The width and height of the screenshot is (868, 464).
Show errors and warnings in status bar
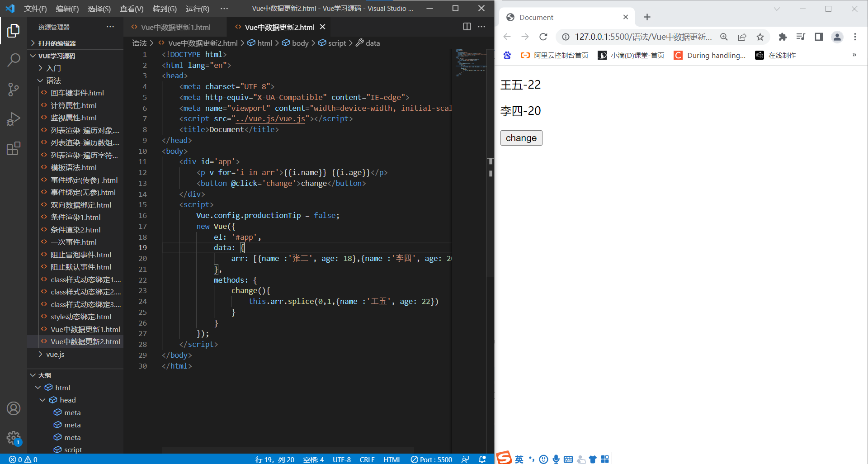[23, 459]
